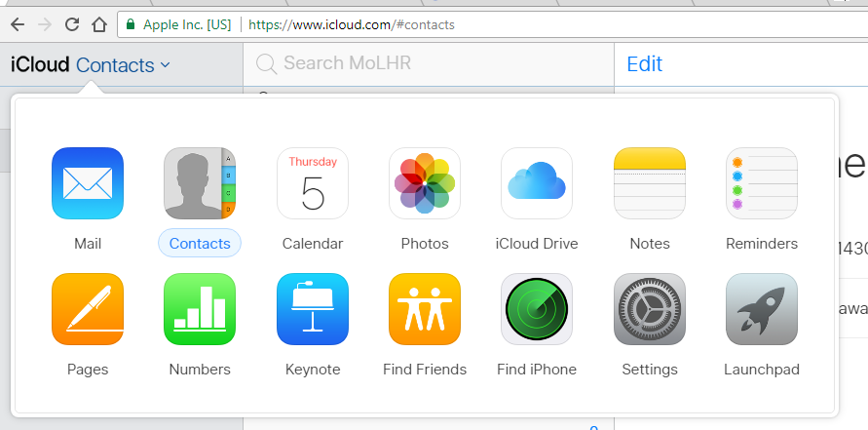Screen dimensions: 868x430
Task: Go back with browser back arrow
Action: tap(18, 24)
